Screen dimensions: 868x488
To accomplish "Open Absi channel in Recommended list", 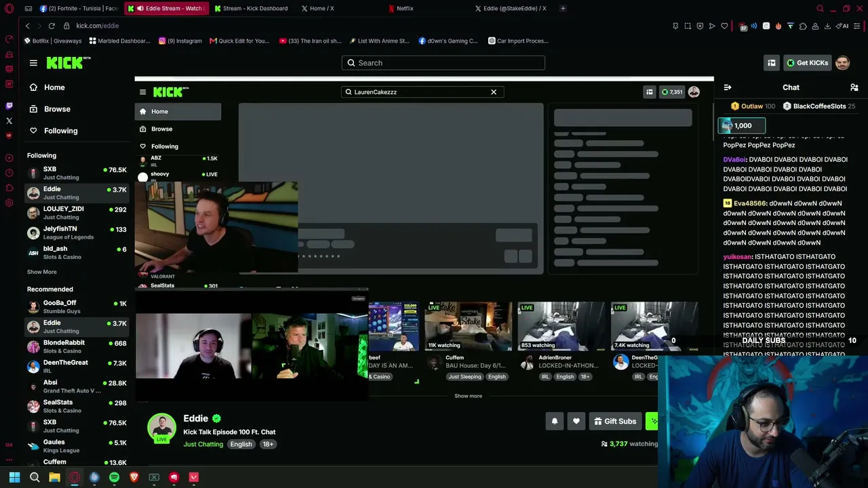I will tap(77, 386).
